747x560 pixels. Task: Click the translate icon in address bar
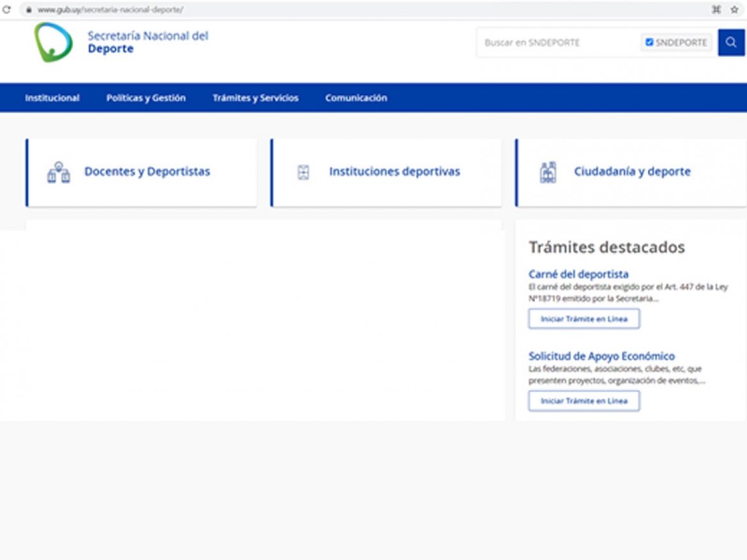(716, 10)
